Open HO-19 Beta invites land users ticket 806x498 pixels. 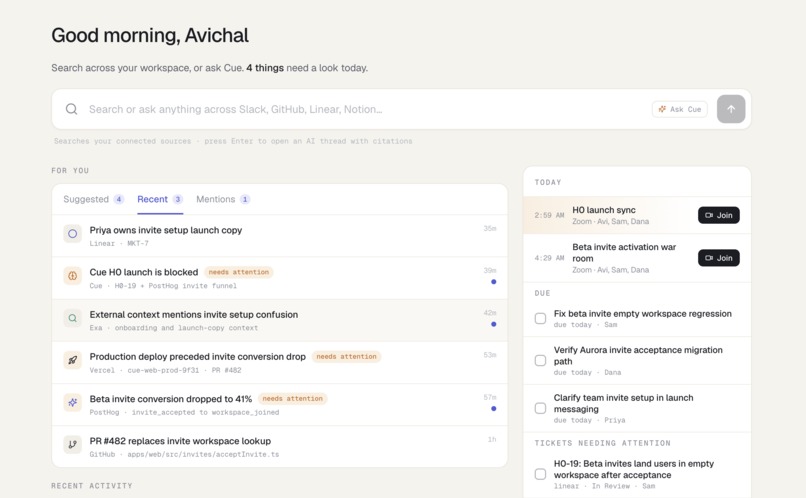tap(634, 469)
